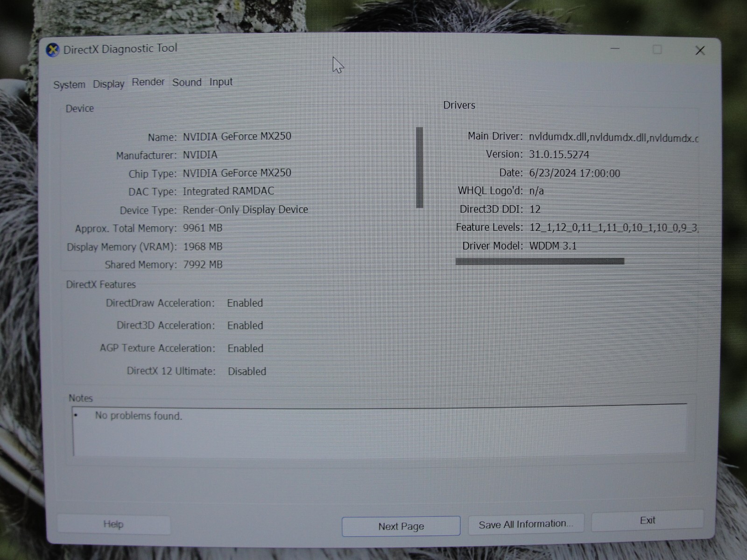Click the Feature Levels value 12_1,12_0
Viewport: 747px width, 560px height.
(613, 228)
